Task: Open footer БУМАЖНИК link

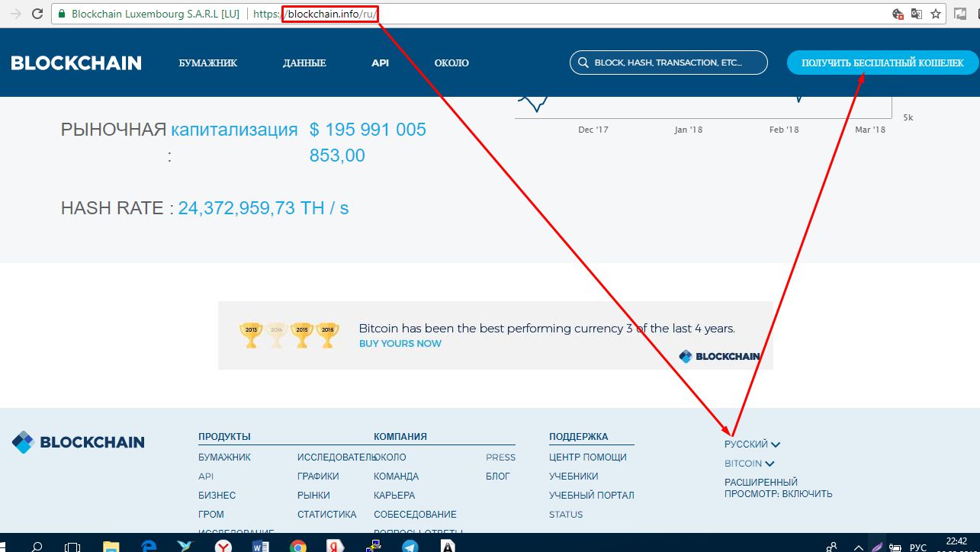Action: tap(224, 457)
